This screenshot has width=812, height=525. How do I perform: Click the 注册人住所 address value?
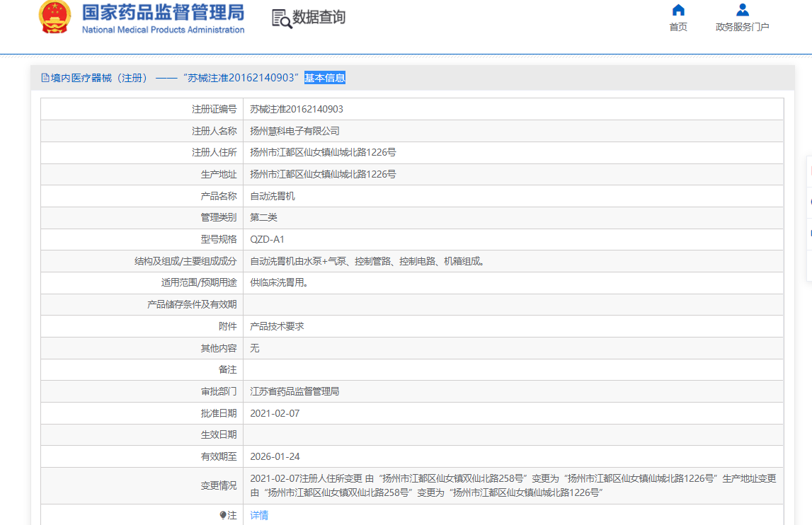click(x=323, y=152)
